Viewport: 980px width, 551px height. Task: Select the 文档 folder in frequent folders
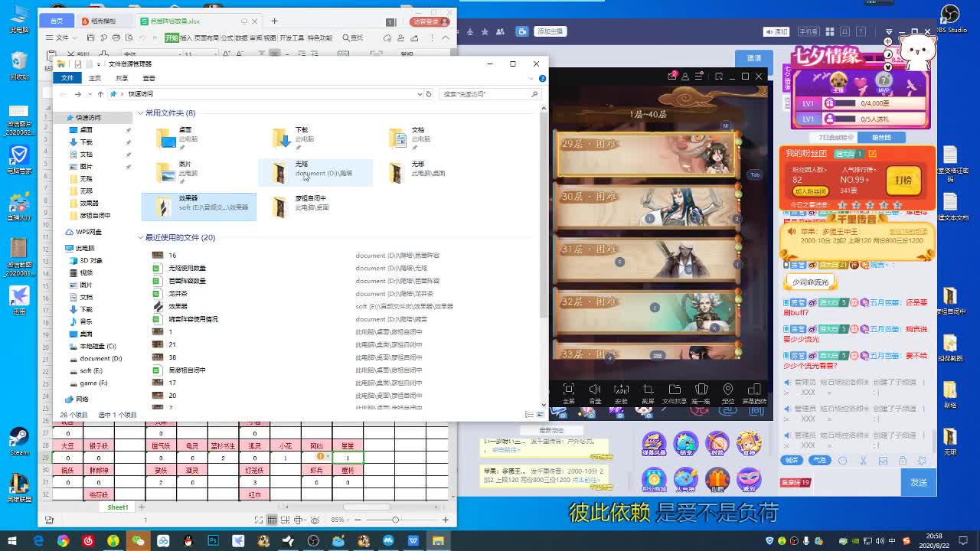point(430,138)
